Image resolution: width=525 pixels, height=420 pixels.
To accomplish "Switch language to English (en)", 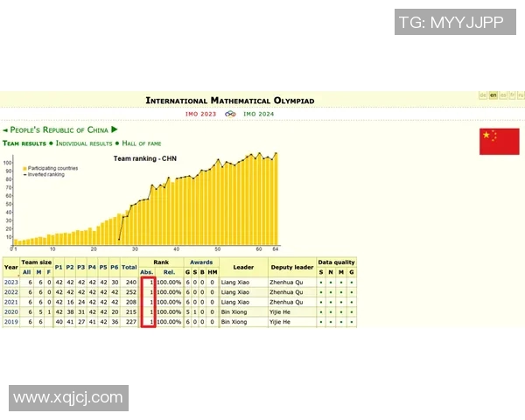I will point(493,94).
